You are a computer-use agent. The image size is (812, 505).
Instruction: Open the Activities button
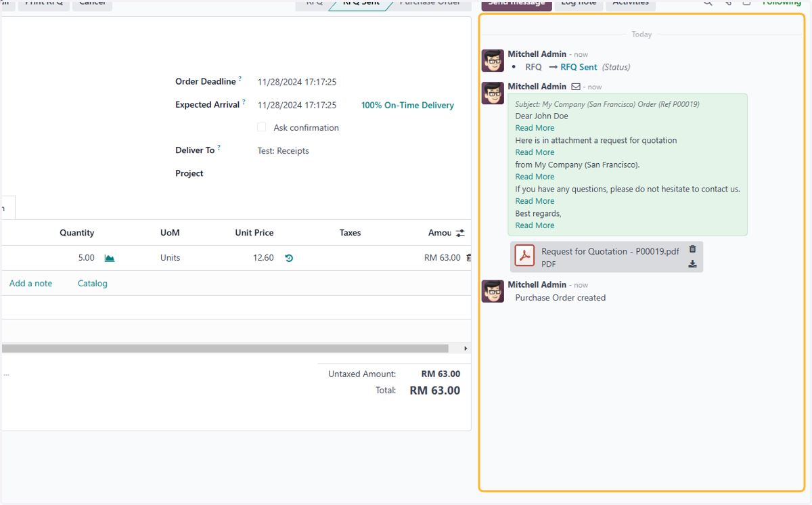(x=631, y=3)
